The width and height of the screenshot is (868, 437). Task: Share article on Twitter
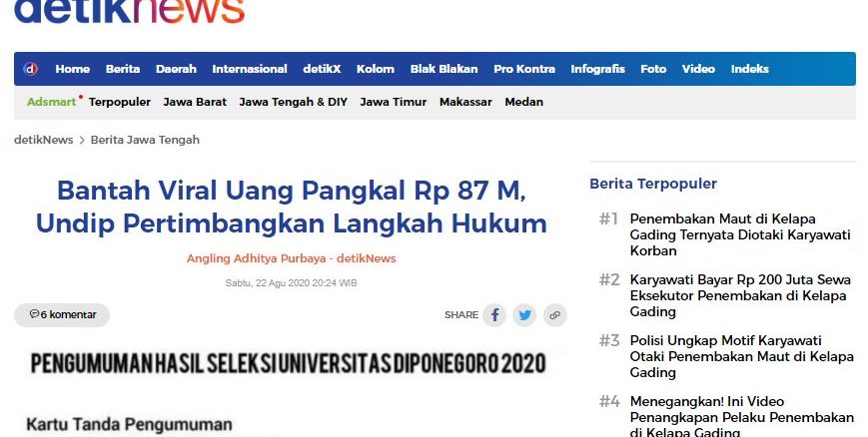[x=524, y=315]
